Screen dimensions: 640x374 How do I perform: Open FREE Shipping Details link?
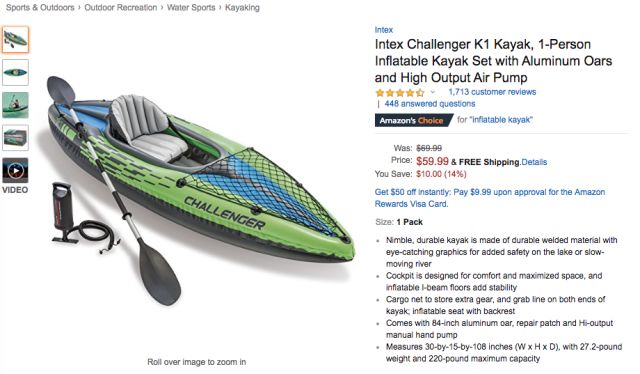point(534,162)
